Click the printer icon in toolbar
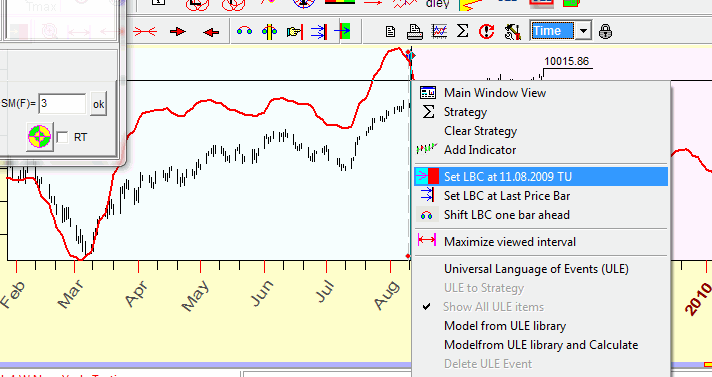Viewport: 712px width, 377px height. pyautogui.click(x=415, y=31)
